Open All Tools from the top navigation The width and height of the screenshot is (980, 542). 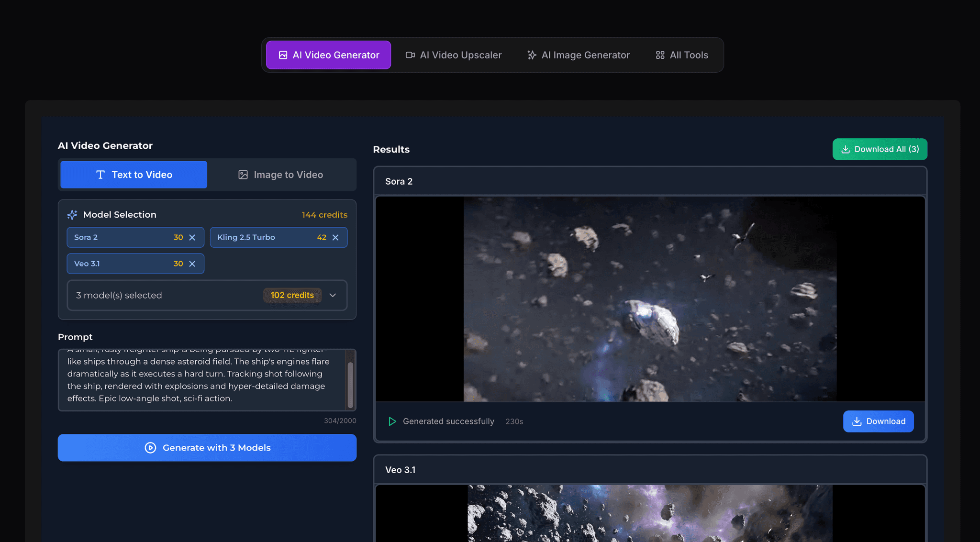click(681, 55)
